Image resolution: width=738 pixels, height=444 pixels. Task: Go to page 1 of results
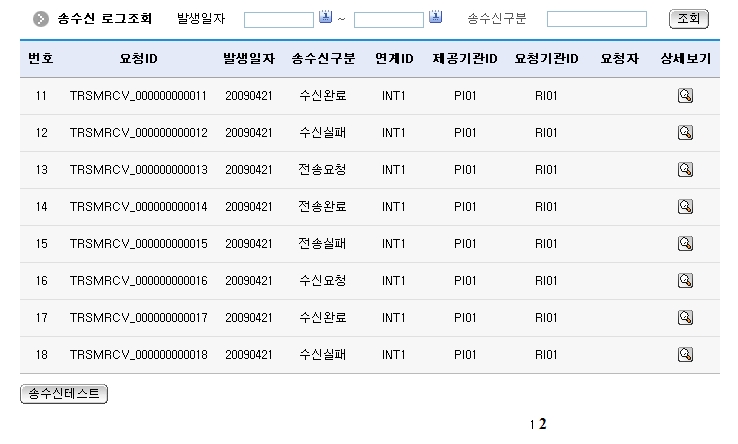532,425
